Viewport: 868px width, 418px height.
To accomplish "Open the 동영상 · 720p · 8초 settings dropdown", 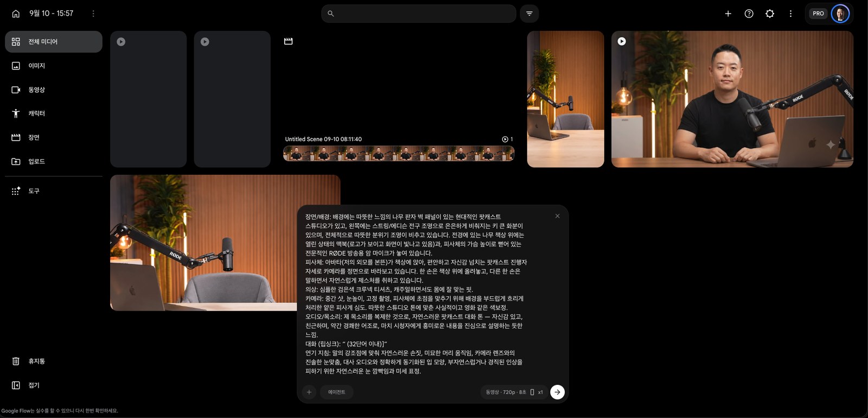I will 514,392.
